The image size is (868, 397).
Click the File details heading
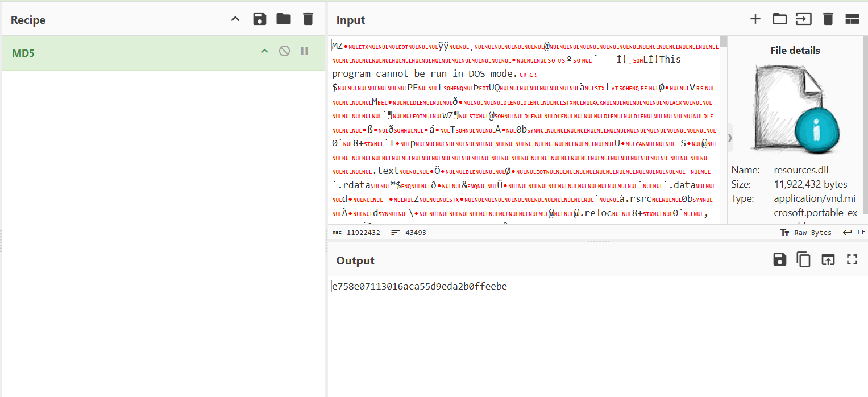pos(795,51)
